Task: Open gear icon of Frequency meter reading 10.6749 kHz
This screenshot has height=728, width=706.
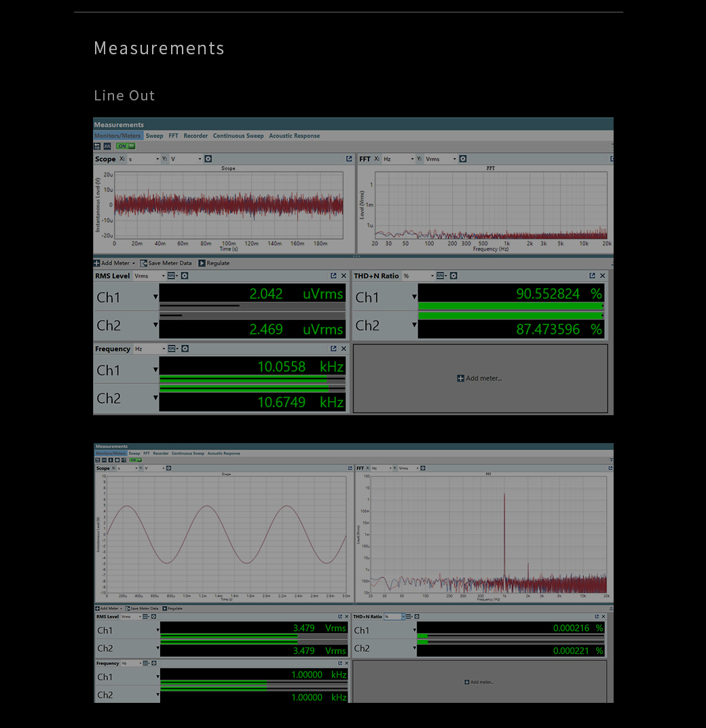Action: [x=185, y=349]
